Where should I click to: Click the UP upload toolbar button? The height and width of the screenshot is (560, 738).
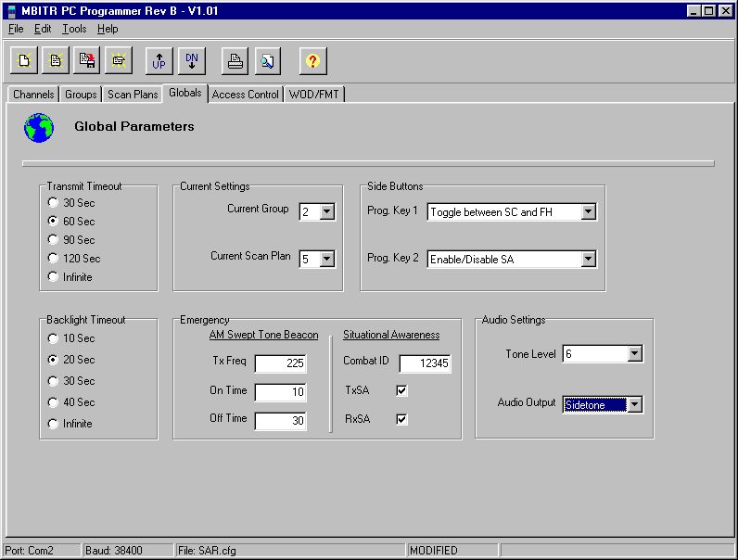pyautogui.click(x=159, y=61)
